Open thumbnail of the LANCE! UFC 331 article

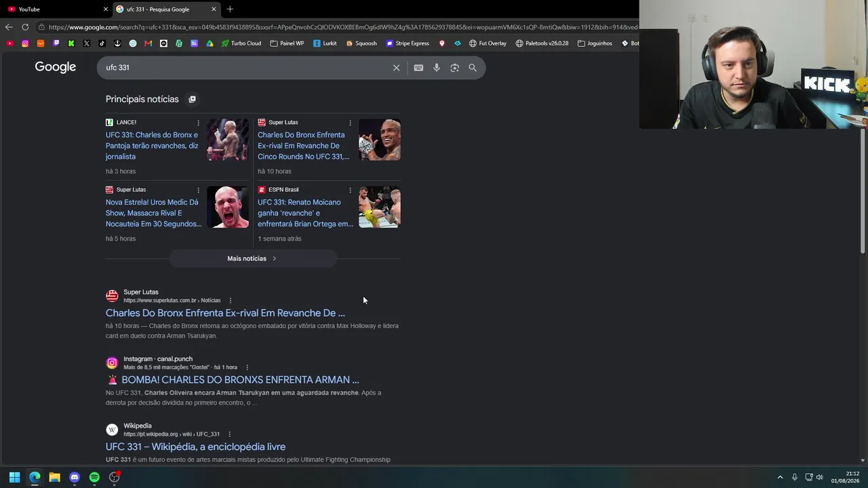pos(227,140)
